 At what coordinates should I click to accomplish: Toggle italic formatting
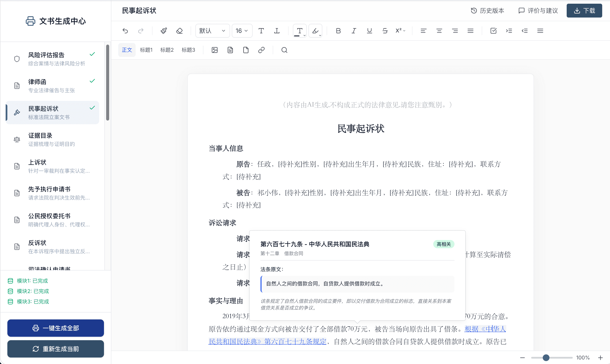tap(354, 31)
